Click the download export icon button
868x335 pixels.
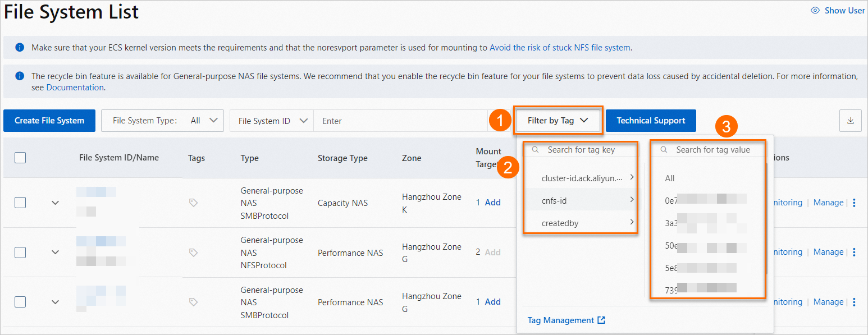(850, 121)
